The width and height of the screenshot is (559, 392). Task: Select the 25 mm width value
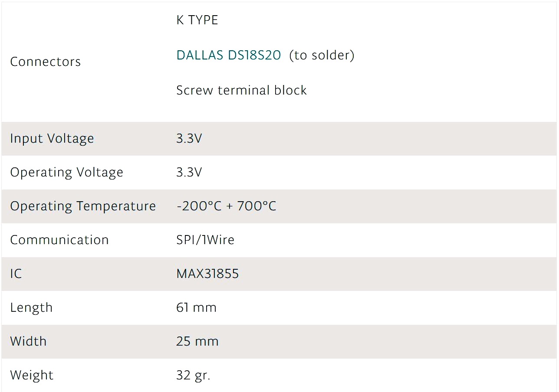coord(197,341)
